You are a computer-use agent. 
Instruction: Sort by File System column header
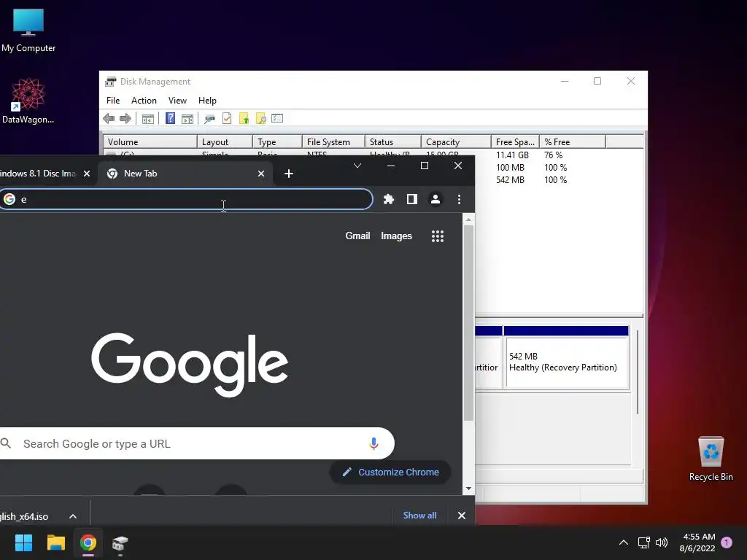333,142
